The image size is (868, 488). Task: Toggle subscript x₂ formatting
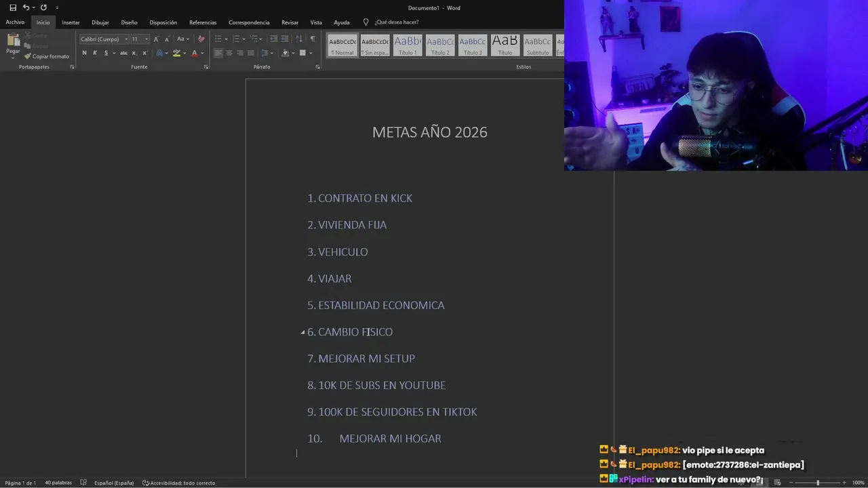point(134,53)
